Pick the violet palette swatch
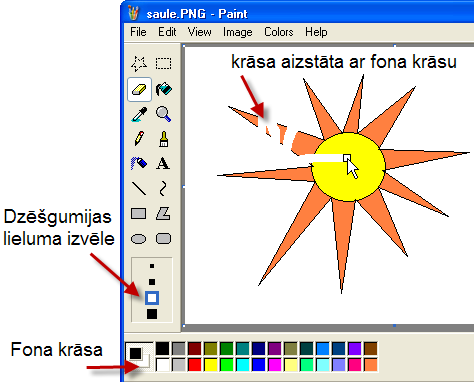The height and width of the screenshot is (384, 475). 355,349
